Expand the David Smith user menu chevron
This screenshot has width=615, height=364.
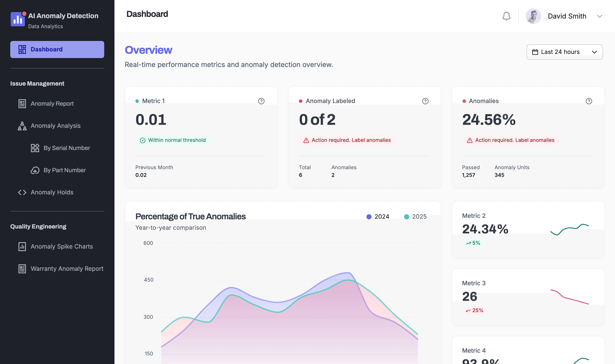[599, 16]
